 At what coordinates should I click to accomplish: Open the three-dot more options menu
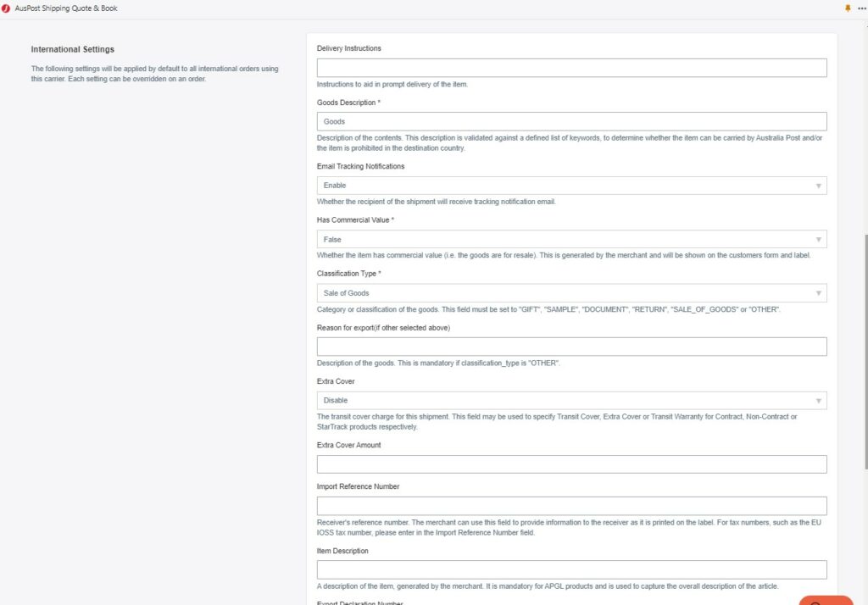pos(862,8)
